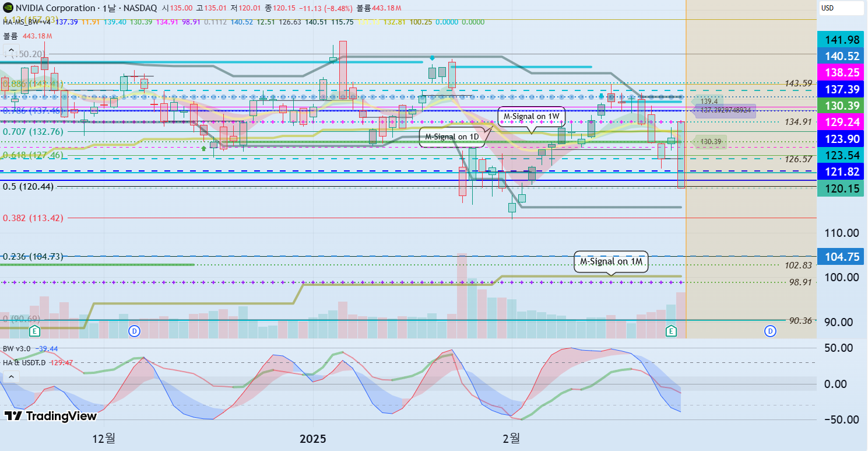Image resolution: width=868 pixels, height=451 pixels.
Task: Click the 120.15 last price label
Action: click(x=841, y=188)
